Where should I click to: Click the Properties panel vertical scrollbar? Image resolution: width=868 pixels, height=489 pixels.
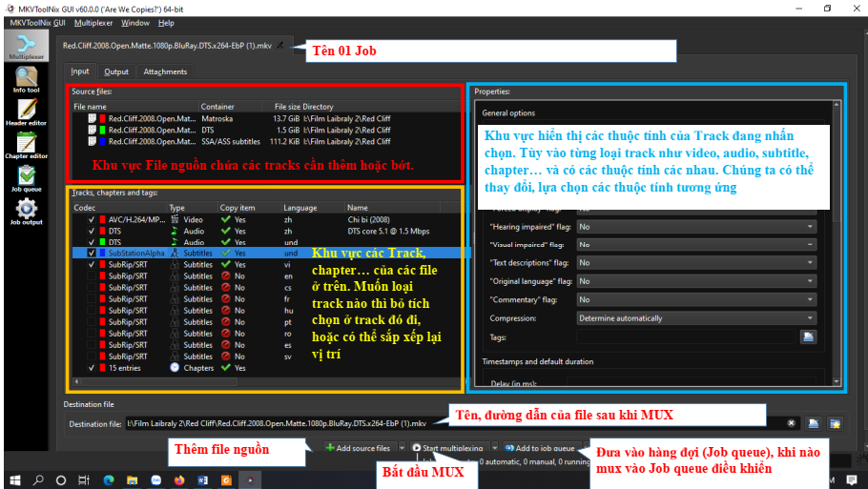click(837, 243)
